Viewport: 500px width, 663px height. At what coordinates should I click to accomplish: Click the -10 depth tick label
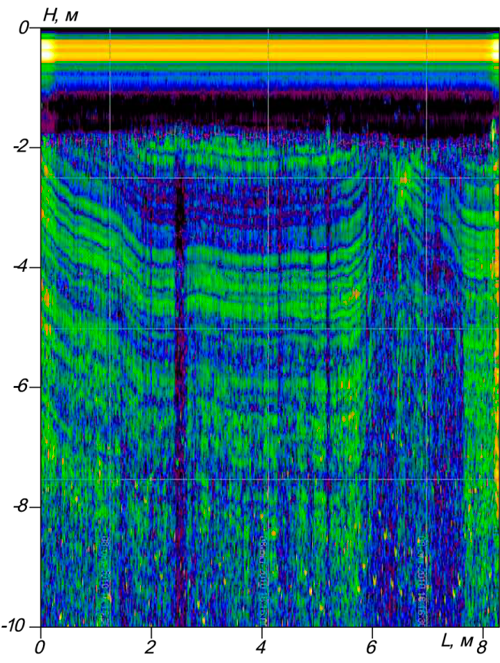(16, 626)
